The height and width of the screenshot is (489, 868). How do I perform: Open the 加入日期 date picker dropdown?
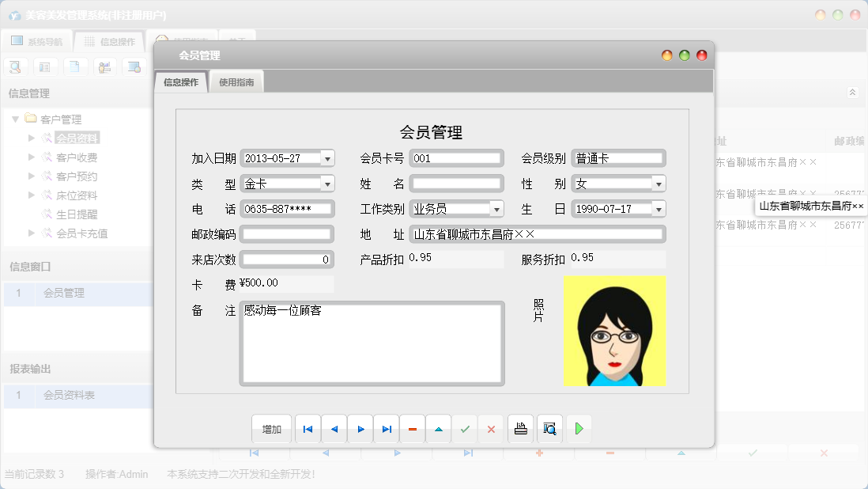coord(326,157)
